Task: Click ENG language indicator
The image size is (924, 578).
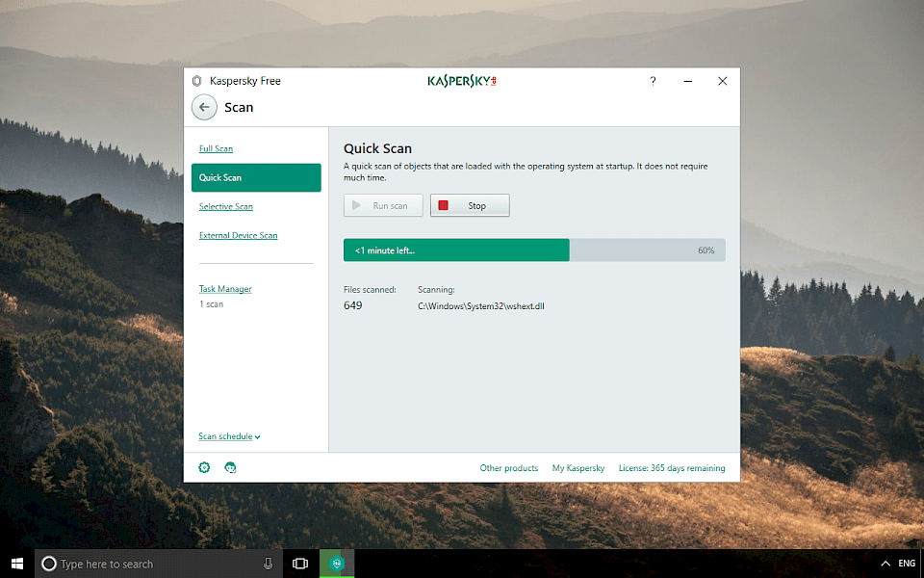Action: coord(907,564)
